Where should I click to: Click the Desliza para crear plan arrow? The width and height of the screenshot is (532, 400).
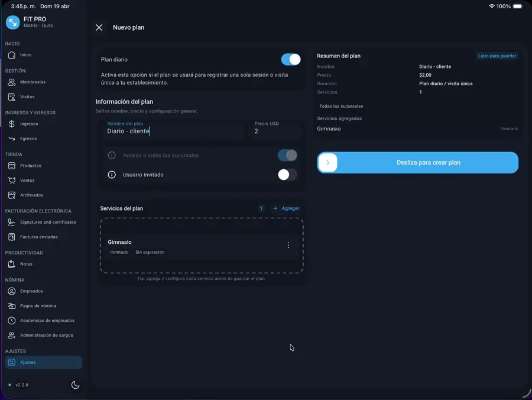pyautogui.click(x=328, y=163)
